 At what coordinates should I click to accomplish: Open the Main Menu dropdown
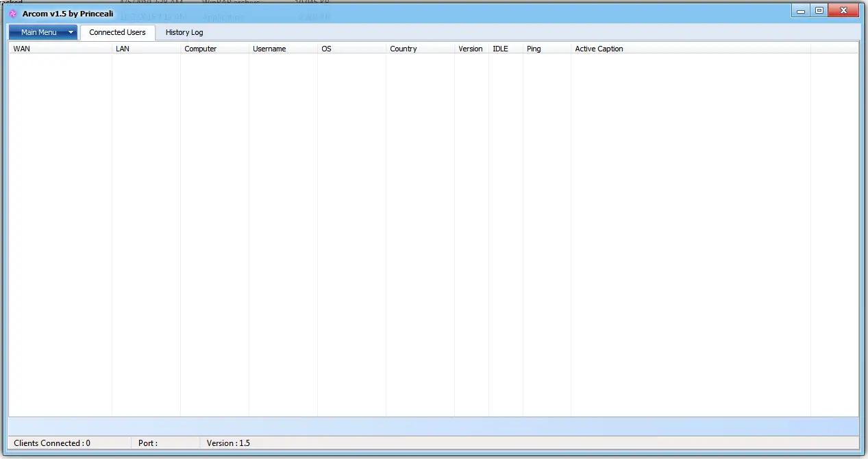(x=43, y=32)
